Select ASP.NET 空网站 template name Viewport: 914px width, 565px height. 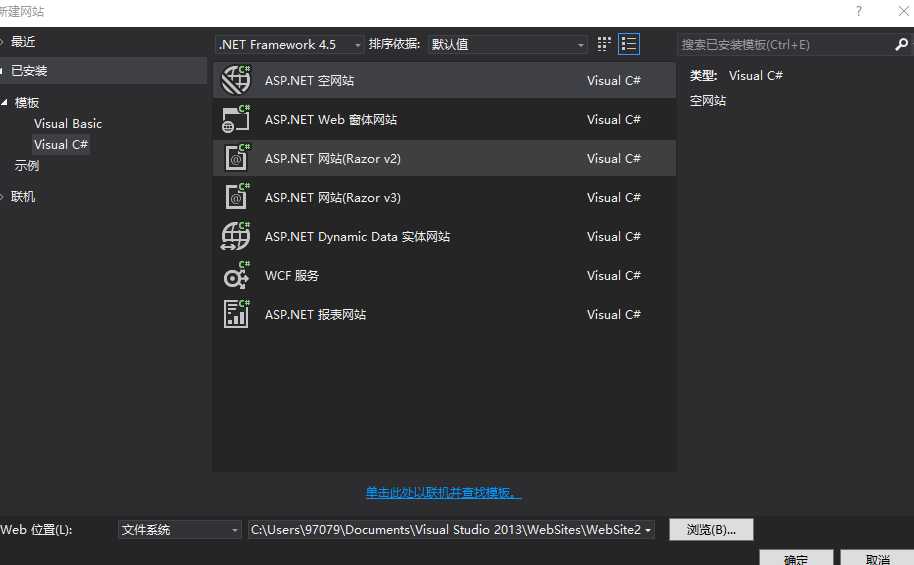point(309,80)
